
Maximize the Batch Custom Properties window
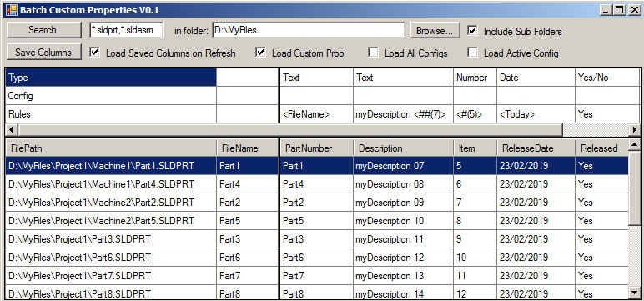(619, 10)
